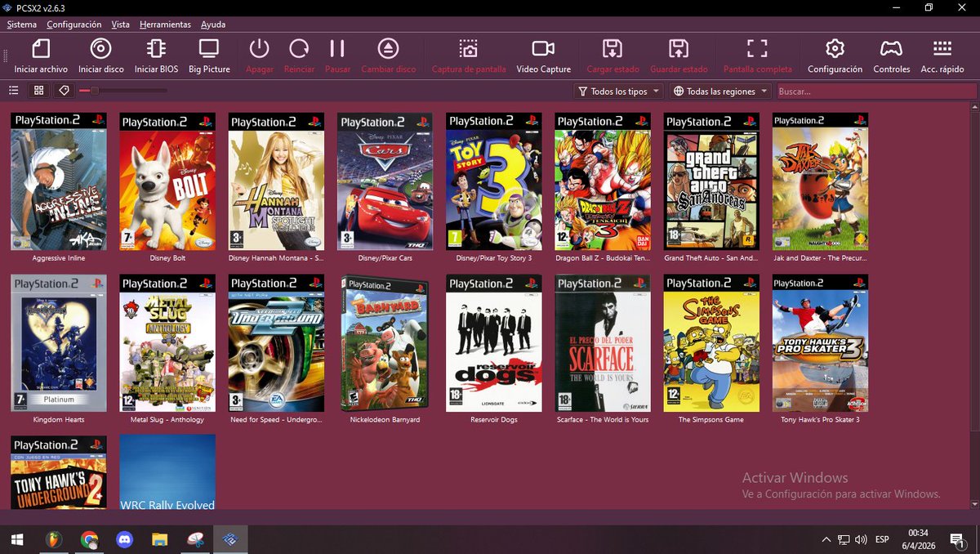Select the Disney/Pixar Cars cover

(385, 181)
